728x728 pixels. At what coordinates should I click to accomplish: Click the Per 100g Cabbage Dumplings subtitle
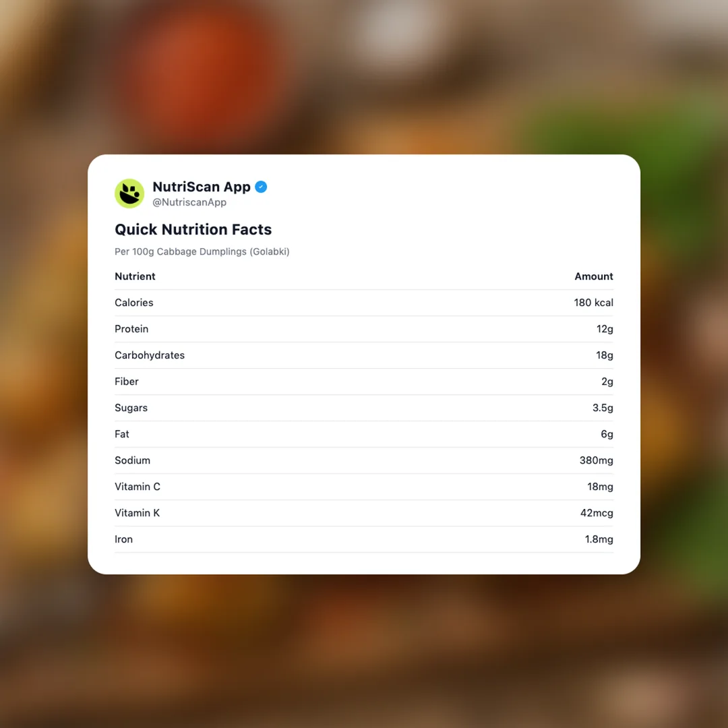click(x=202, y=251)
